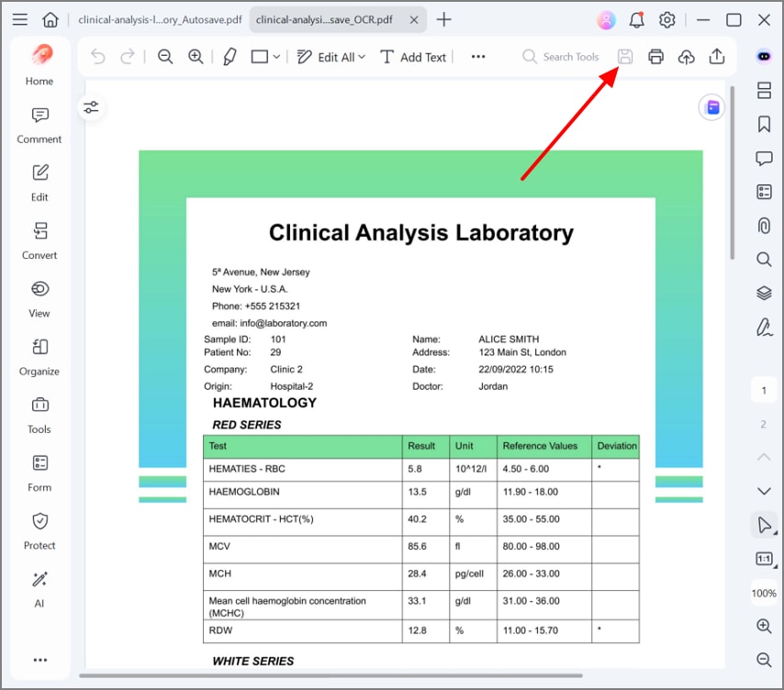Open the AI assistant robot icon
The width and height of the screenshot is (784, 690).
764,57
